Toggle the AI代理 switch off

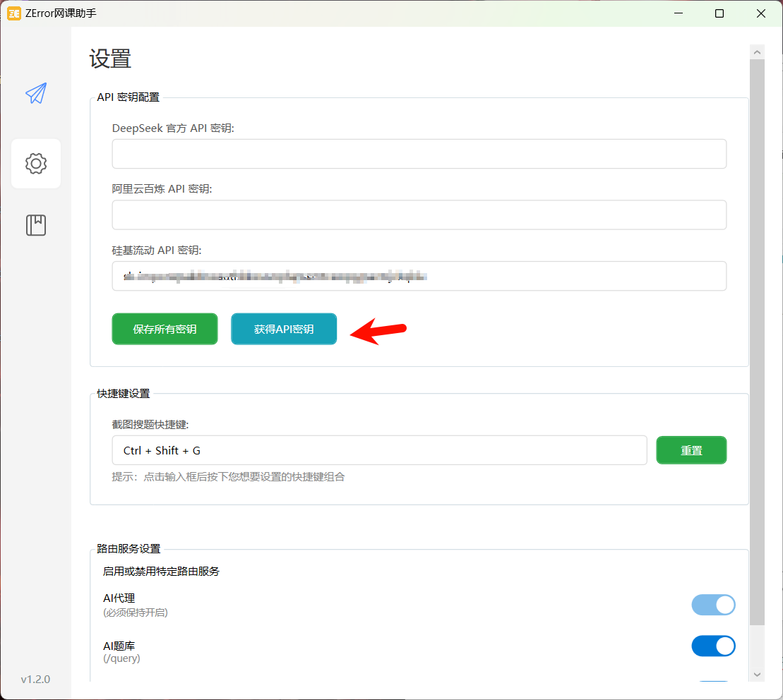713,605
